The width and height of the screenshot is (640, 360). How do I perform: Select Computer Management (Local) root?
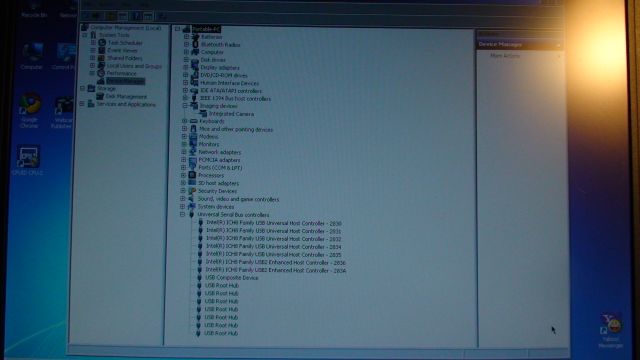[x=126, y=28]
